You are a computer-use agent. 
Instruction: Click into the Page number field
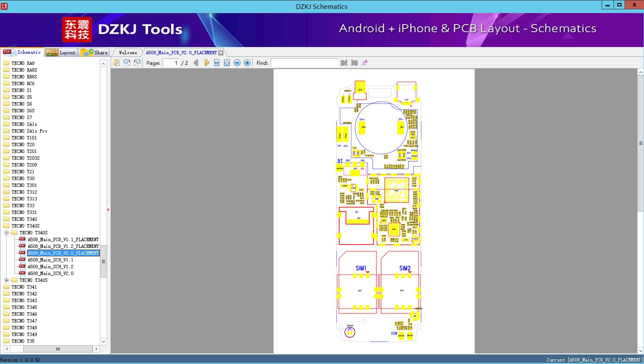171,63
